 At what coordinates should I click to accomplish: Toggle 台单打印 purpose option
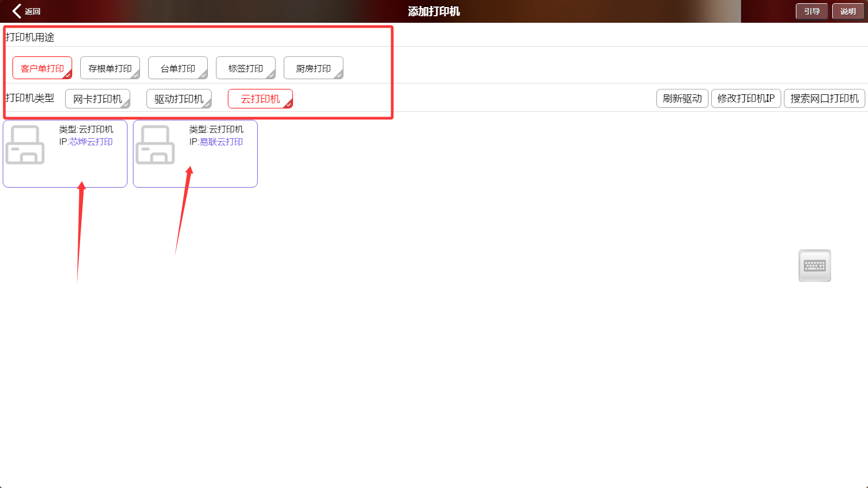click(178, 68)
